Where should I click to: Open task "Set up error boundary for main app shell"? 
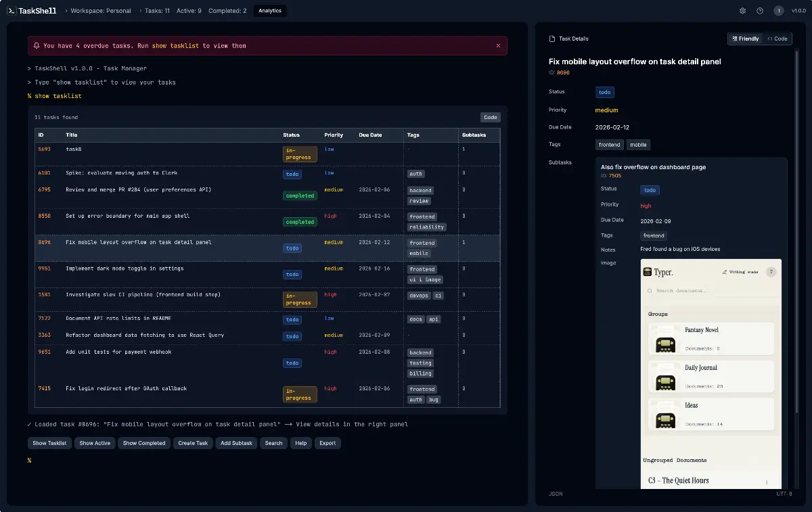pos(127,216)
